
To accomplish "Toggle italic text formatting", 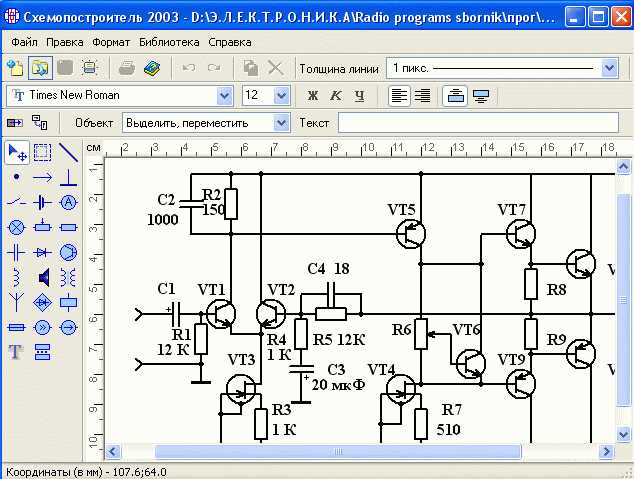I will 336,96.
